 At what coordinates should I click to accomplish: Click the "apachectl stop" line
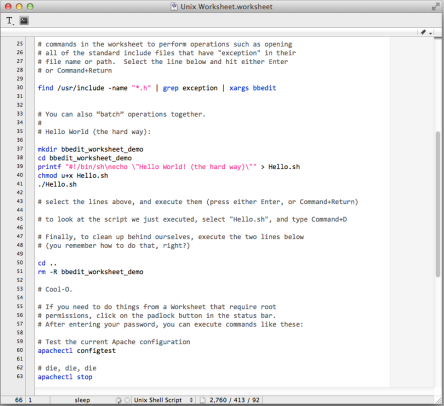65,377
